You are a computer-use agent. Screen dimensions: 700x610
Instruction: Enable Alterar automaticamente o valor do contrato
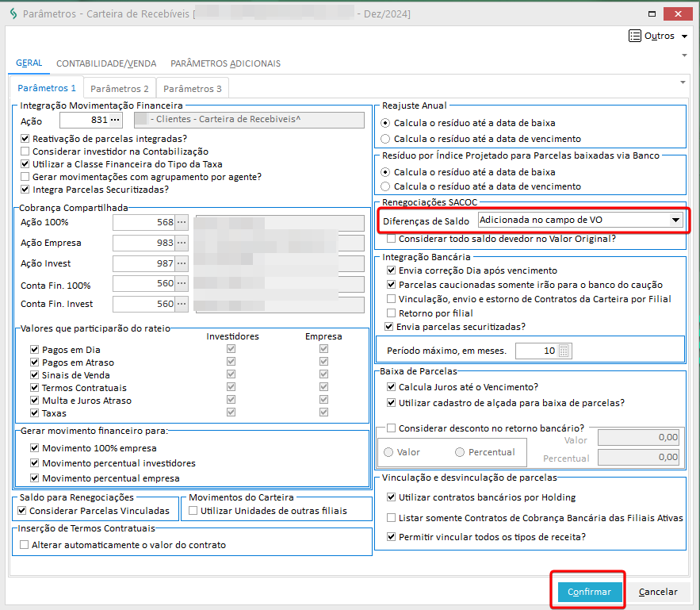[25, 545]
